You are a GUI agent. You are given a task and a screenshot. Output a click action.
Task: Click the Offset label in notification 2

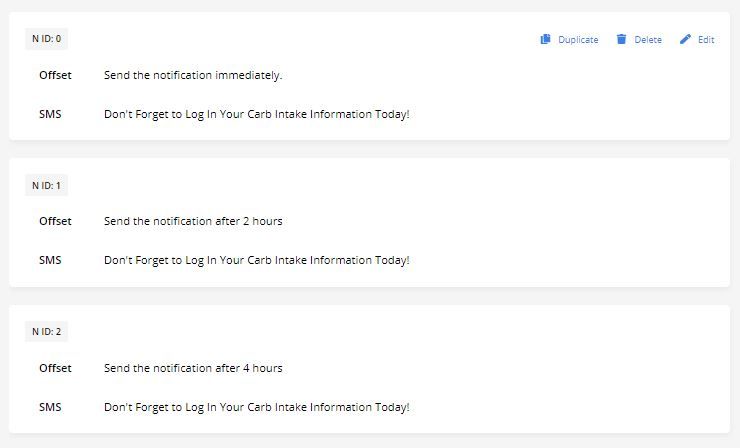point(55,368)
